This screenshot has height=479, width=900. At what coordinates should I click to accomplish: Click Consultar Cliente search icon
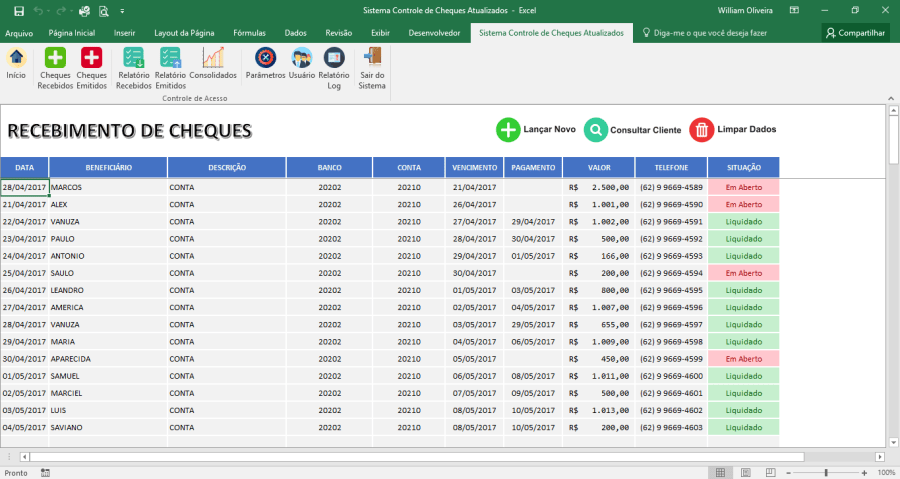(596, 130)
